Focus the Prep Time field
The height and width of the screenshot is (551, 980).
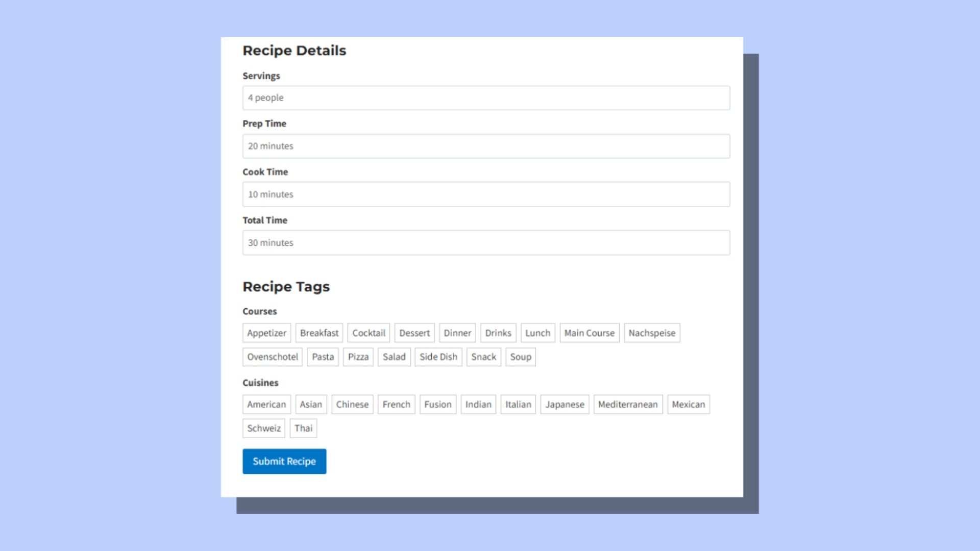[486, 146]
